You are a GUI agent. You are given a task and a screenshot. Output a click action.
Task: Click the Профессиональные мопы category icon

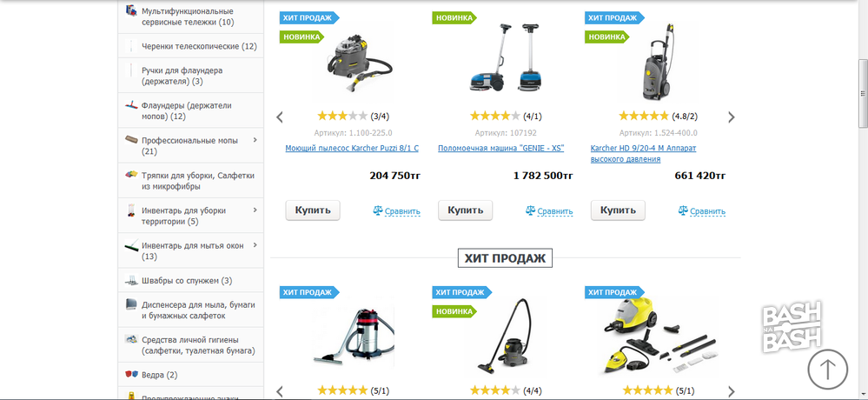click(x=131, y=140)
